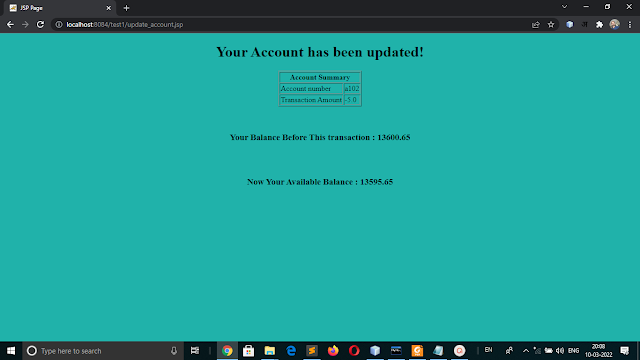Open the Hindi-letter browser extension

[x=584, y=24]
